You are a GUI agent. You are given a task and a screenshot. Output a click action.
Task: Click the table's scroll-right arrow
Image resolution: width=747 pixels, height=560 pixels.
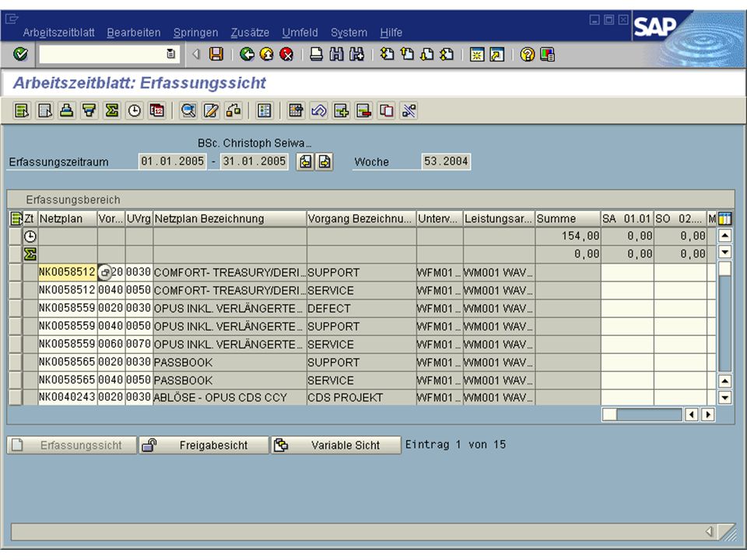click(708, 415)
